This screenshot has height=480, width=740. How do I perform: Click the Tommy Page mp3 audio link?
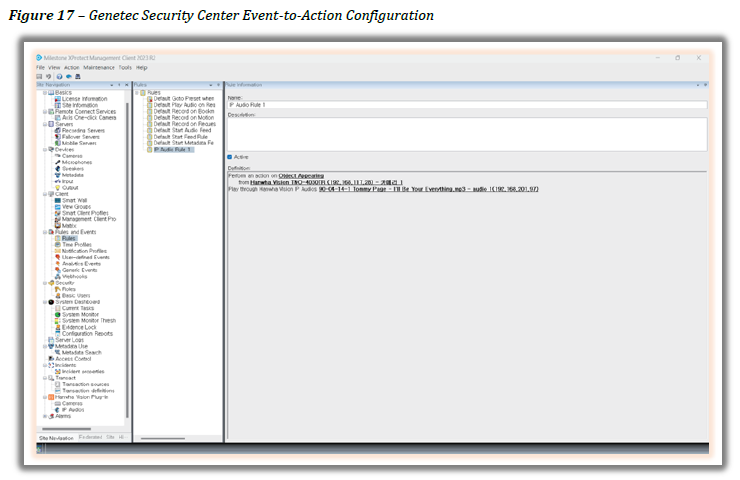coord(429,189)
